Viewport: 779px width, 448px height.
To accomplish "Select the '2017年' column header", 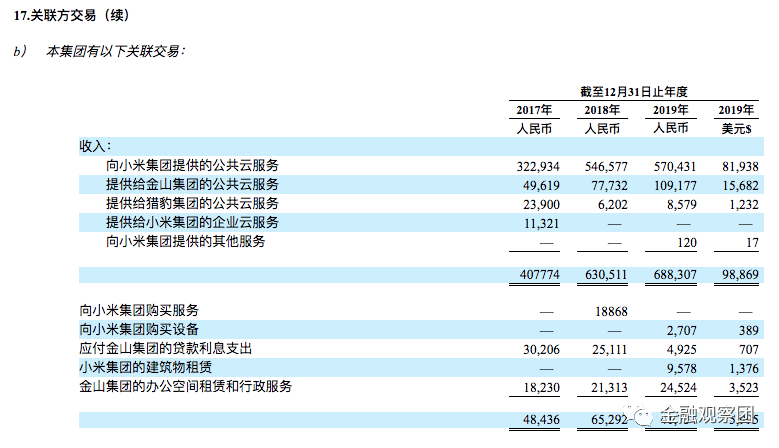I will point(534,110).
